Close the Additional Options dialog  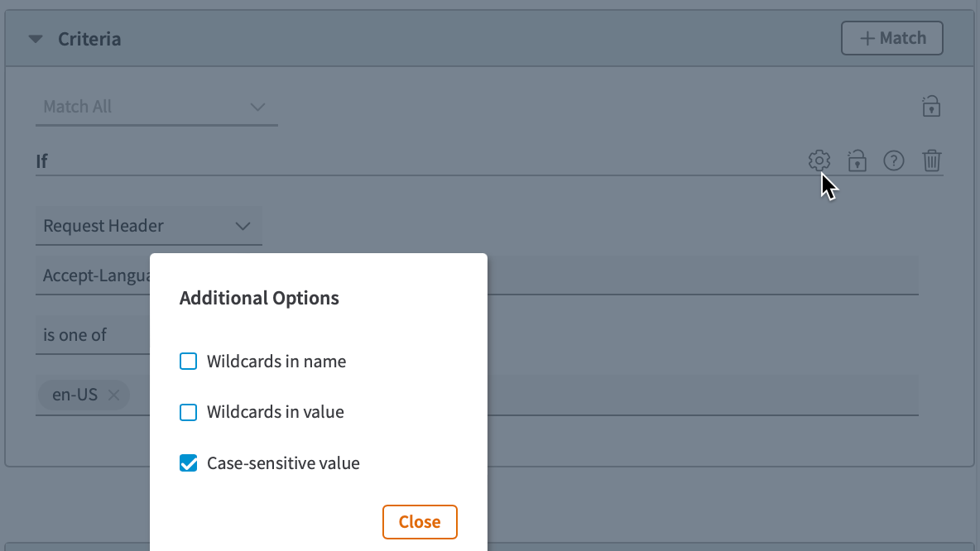click(420, 522)
